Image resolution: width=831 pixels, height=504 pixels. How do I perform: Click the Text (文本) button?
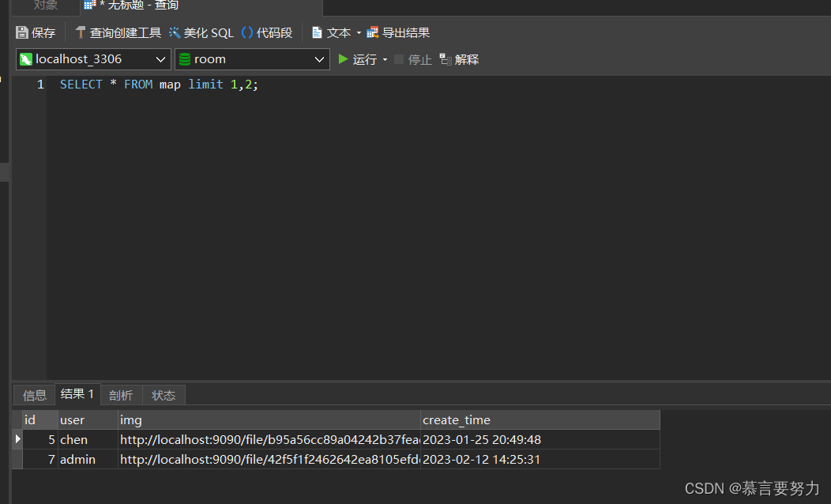pyautogui.click(x=331, y=33)
